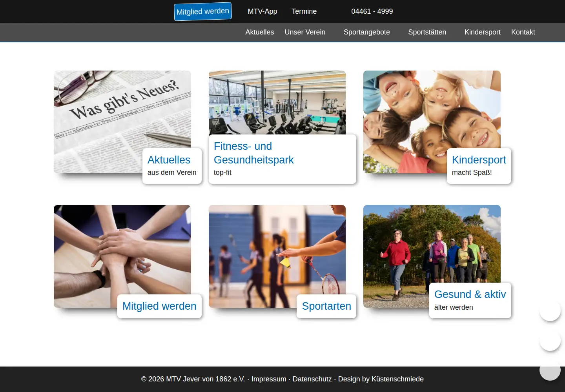Click the 'top-fit' subtitle text

222,172
